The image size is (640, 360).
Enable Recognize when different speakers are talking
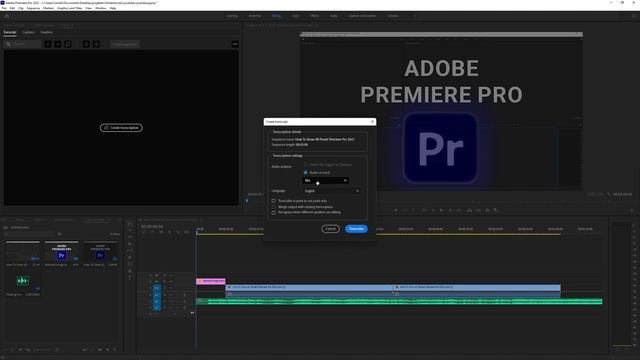pos(273,212)
